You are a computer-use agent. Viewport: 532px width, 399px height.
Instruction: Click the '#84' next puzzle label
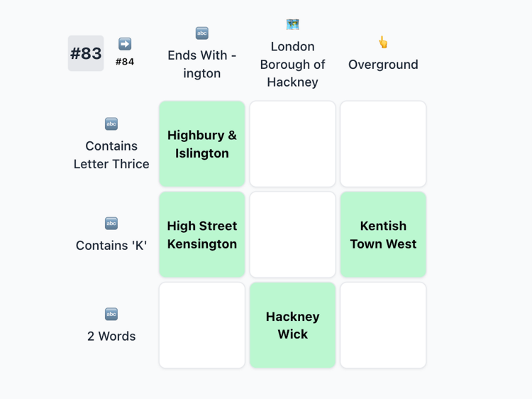point(125,62)
